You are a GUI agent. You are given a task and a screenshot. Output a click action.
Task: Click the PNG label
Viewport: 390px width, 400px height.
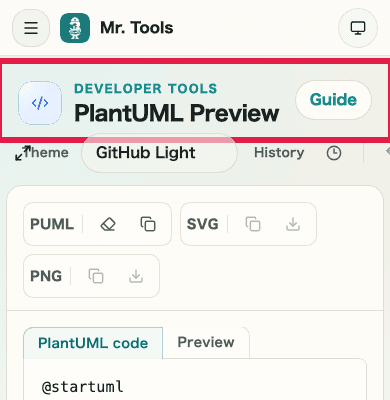(46, 276)
